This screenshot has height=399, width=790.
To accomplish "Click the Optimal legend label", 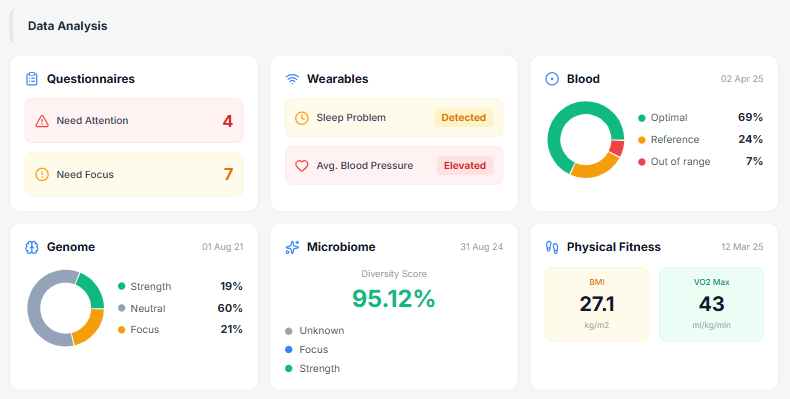I will pos(669,118).
